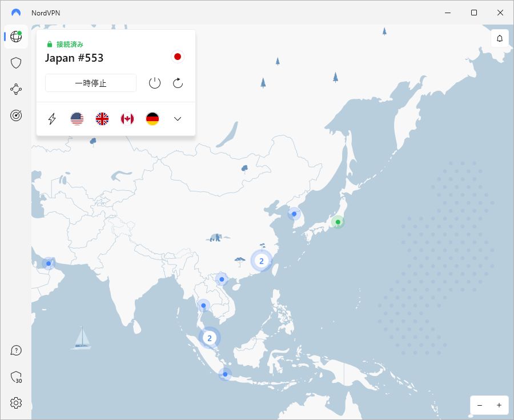
Task: Open the VPN globe map tab
Action: 16,37
